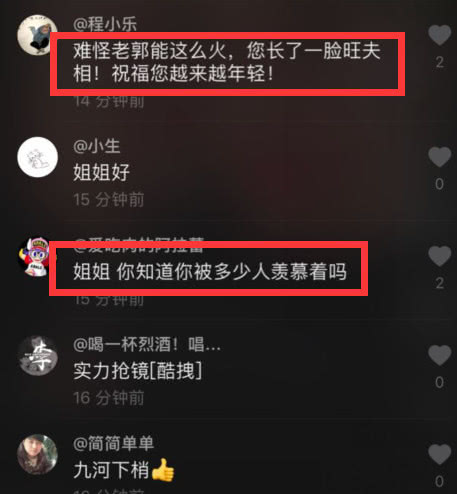
Task: Reply to comment 姐姐 你知道你被多少人羡慕着吗
Action: pos(210,271)
